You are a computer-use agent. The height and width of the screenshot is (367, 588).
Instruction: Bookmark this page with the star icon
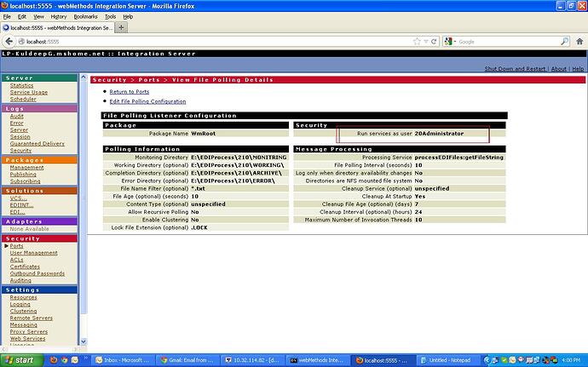pos(417,42)
